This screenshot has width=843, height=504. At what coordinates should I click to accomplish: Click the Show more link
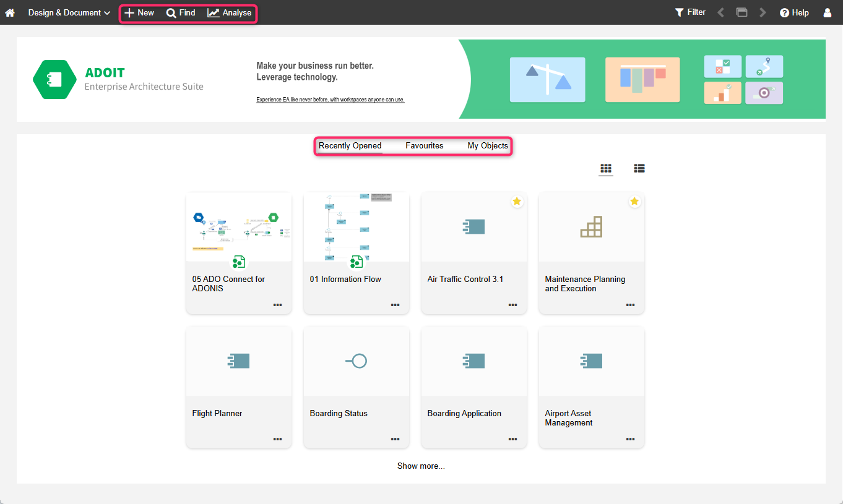pos(421,466)
